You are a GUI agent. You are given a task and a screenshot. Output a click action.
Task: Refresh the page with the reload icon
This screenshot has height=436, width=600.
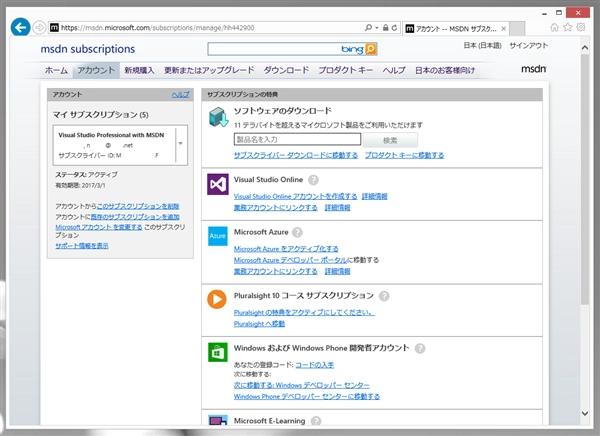point(394,28)
